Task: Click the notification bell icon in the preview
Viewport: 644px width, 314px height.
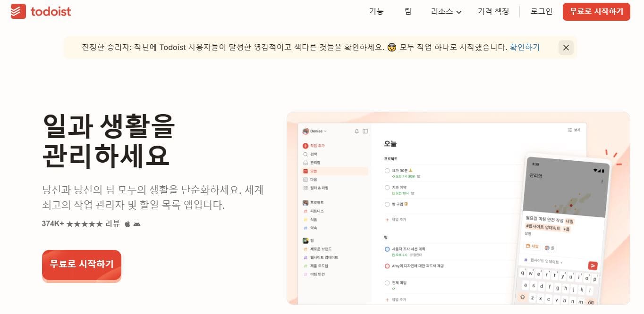Action: [356, 131]
